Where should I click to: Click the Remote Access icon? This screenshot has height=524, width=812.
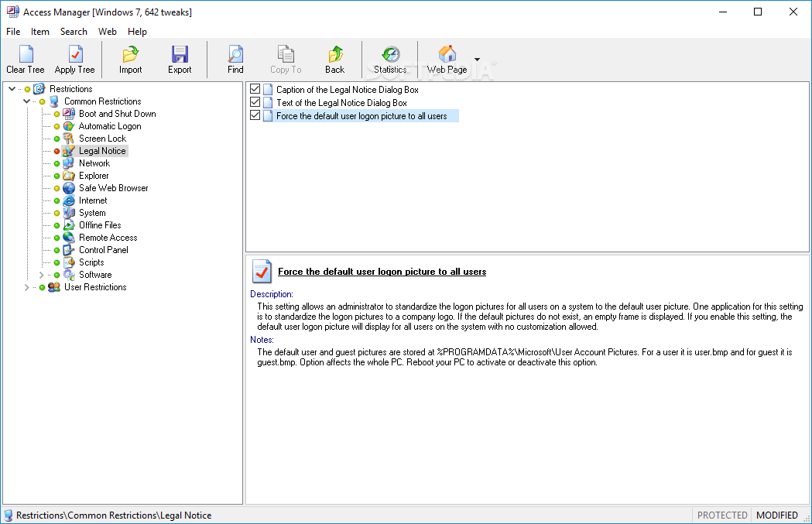(x=69, y=238)
